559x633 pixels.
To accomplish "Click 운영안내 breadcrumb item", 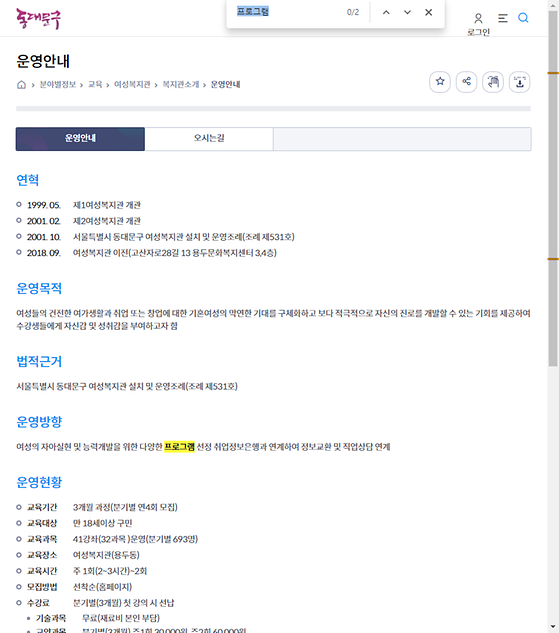I will 226,84.
